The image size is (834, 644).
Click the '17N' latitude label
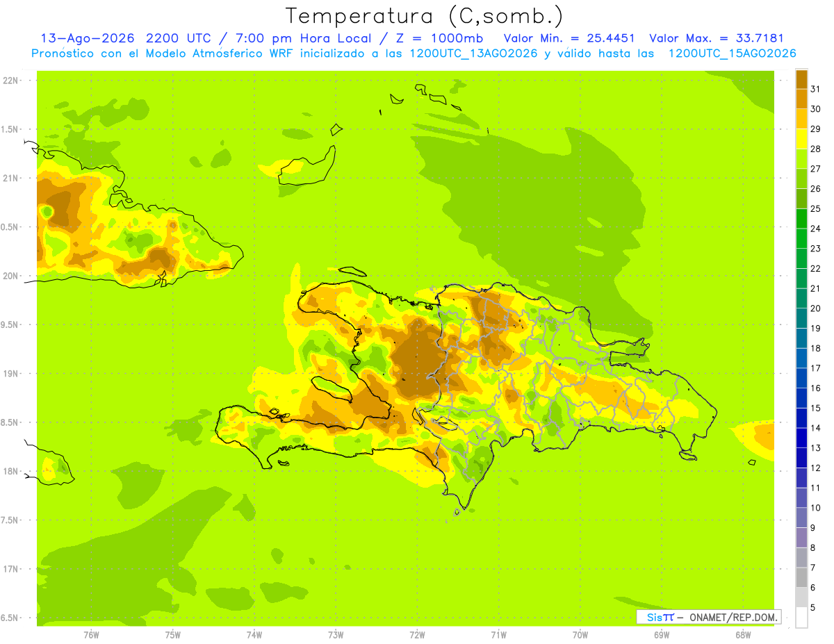(10, 569)
